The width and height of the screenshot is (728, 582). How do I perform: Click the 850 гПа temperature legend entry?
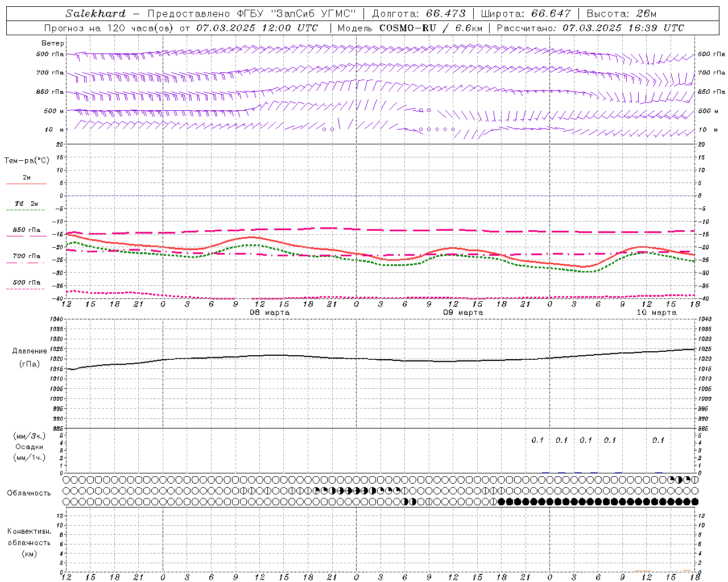pyautogui.click(x=27, y=230)
